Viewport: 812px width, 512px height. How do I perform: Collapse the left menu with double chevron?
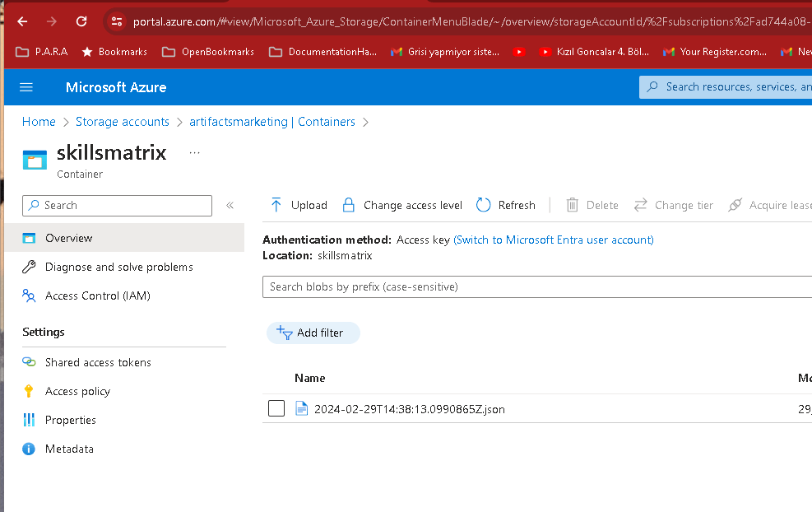[x=230, y=205]
